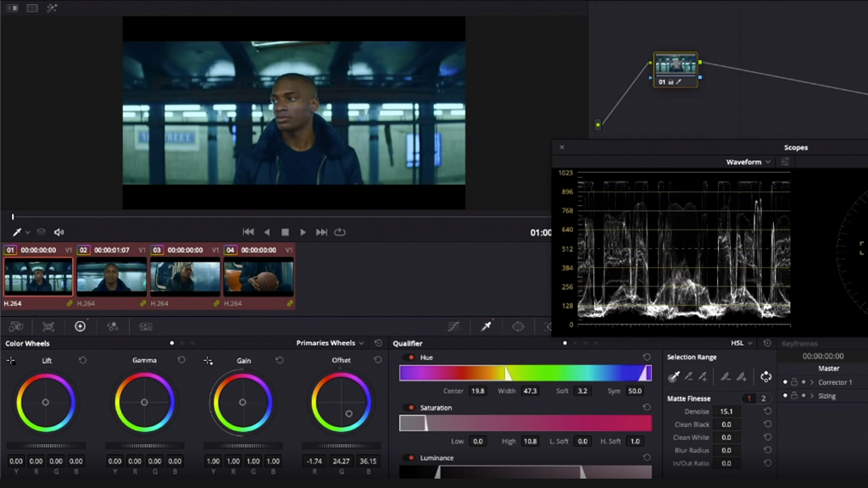The width and height of the screenshot is (868, 488).
Task: Open the Curves palette icon
Action: point(453,326)
